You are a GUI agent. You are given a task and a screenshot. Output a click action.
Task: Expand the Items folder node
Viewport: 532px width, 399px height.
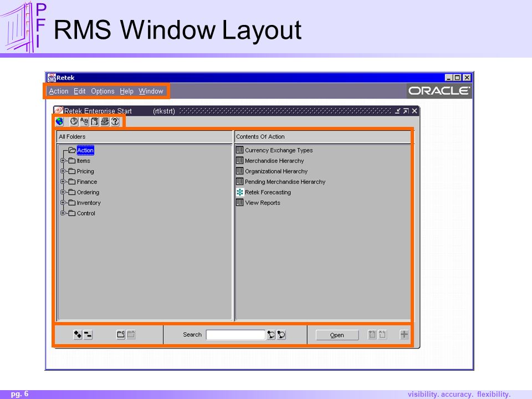pyautogui.click(x=63, y=161)
